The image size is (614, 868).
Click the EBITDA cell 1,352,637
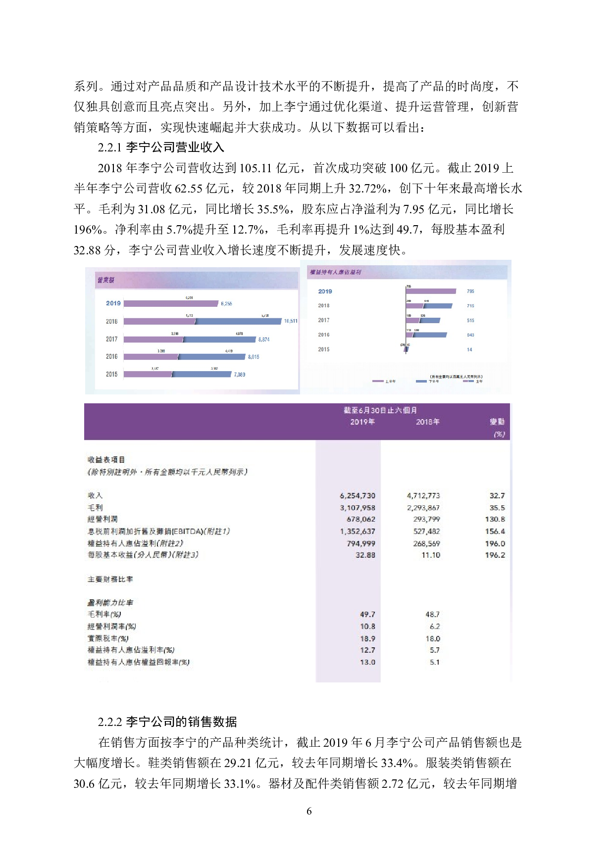(358, 531)
